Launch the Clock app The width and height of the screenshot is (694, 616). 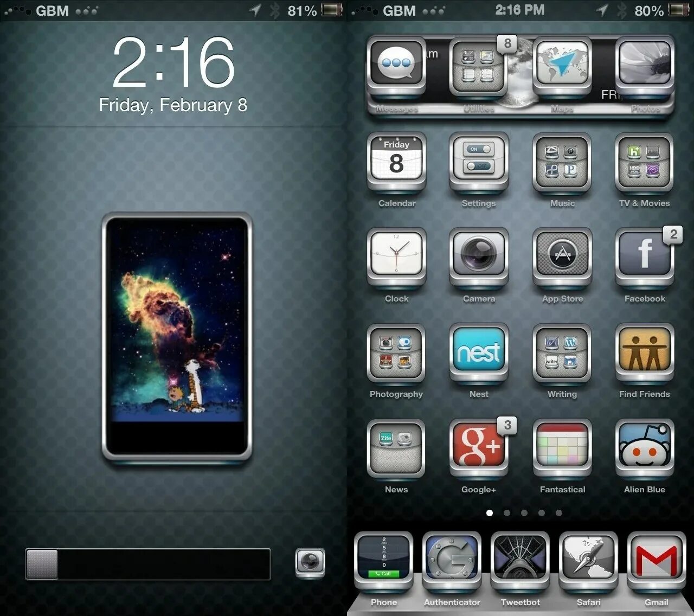[396, 257]
